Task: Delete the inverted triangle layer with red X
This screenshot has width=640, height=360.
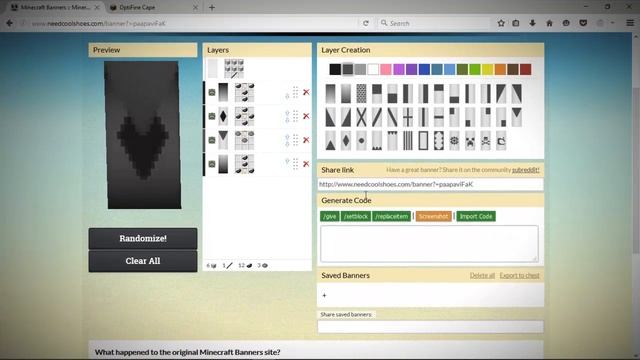Action: (306, 140)
